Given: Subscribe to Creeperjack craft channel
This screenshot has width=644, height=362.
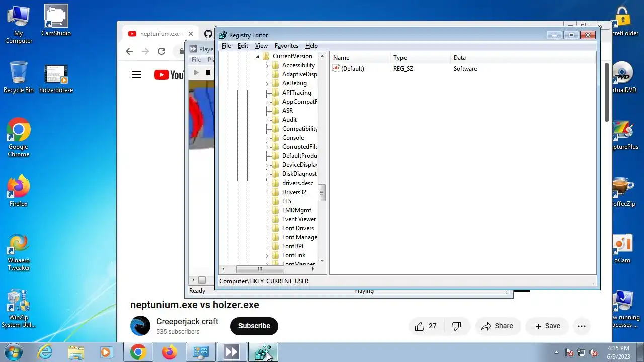Looking at the screenshot, I should 254,326.
